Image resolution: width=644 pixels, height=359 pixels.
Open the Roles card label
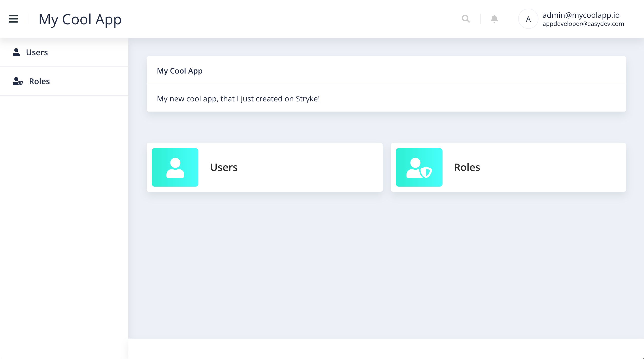467,167
